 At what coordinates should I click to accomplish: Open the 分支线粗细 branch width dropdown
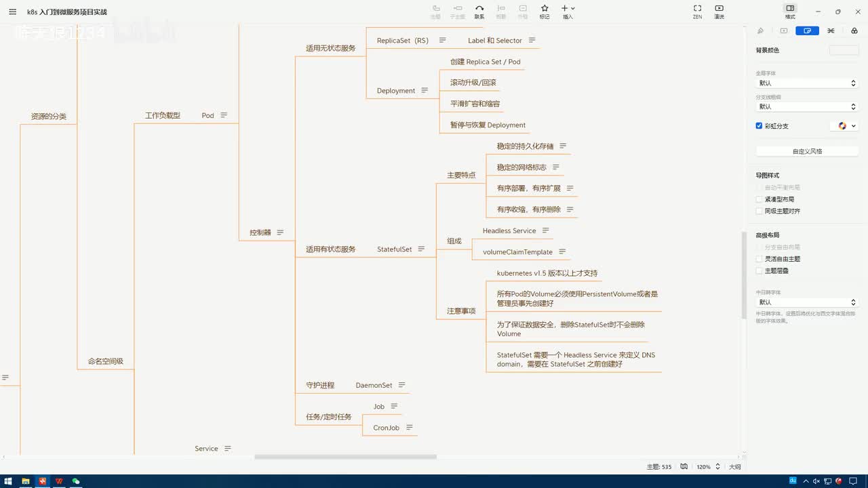point(807,106)
